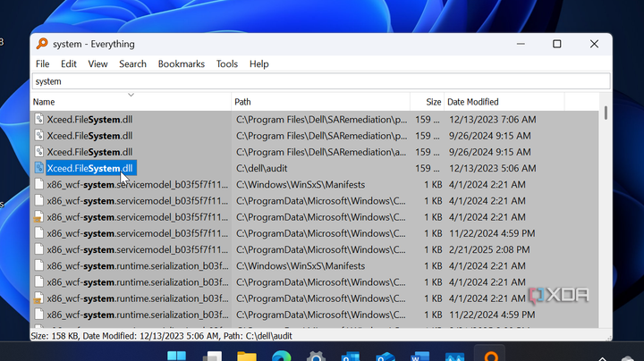Viewport: 644px width, 361px height.
Task: Click icon of first x86_wcf-system.runtime.serialization file
Action: (x=38, y=265)
